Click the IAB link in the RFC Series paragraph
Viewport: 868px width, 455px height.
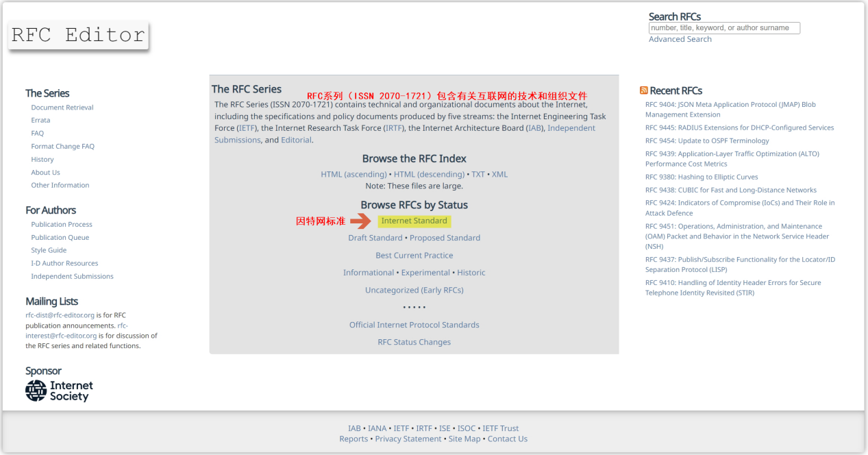coord(534,128)
